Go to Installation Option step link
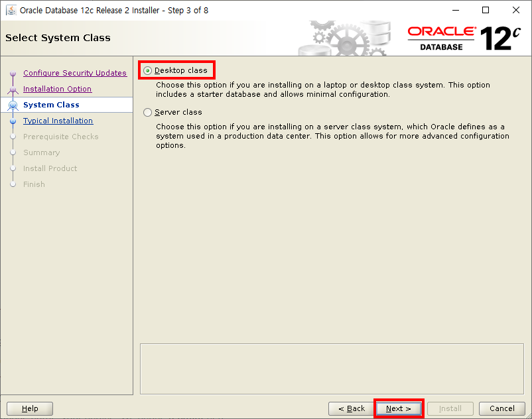 57,89
